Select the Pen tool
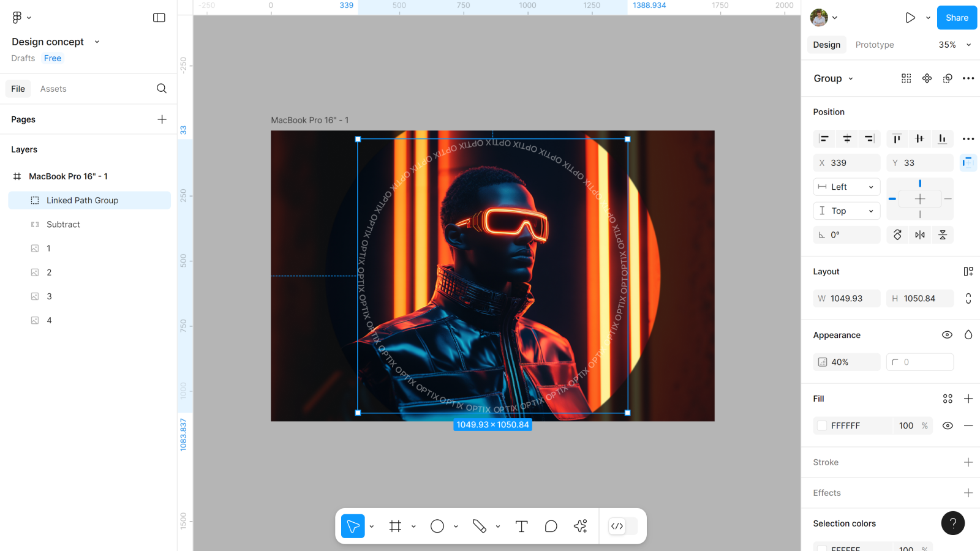This screenshot has height=551, width=980. click(x=479, y=527)
